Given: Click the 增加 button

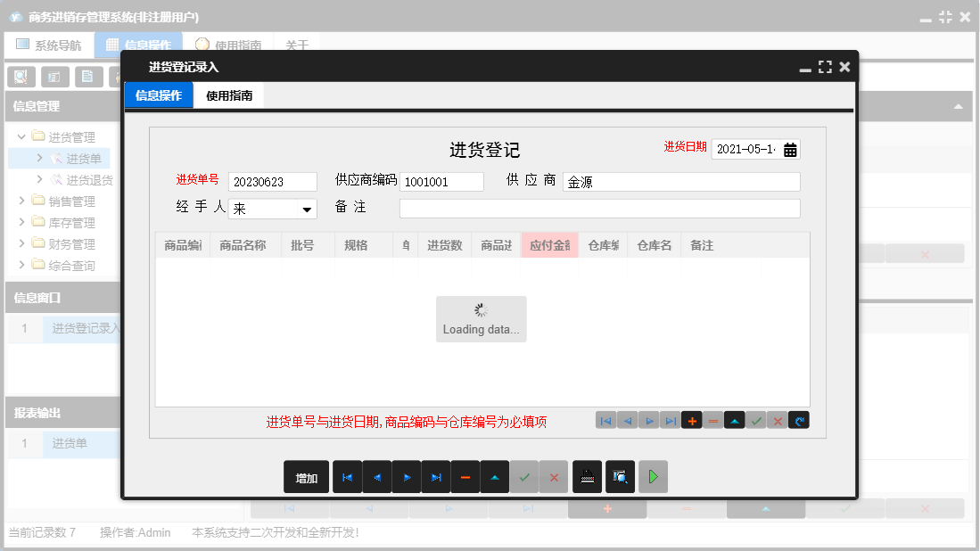Looking at the screenshot, I should pyautogui.click(x=306, y=476).
